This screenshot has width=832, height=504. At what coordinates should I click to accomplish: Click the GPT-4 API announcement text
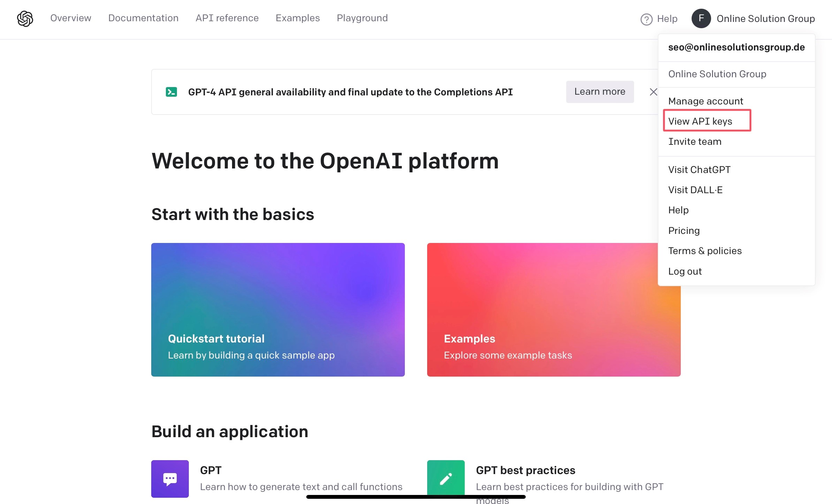350,92
